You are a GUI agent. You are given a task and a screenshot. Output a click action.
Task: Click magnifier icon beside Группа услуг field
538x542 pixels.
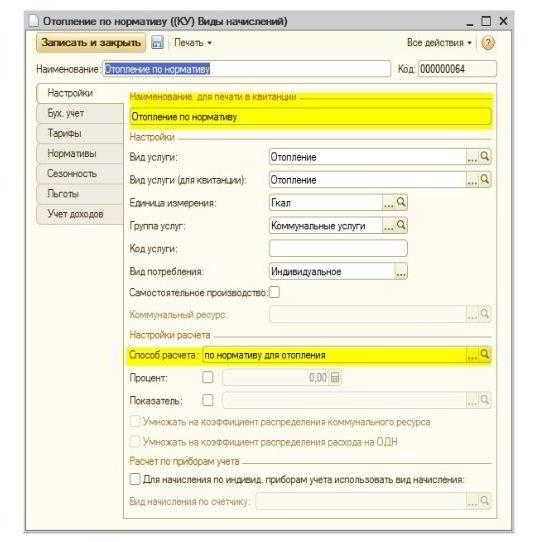pyautogui.click(x=401, y=225)
